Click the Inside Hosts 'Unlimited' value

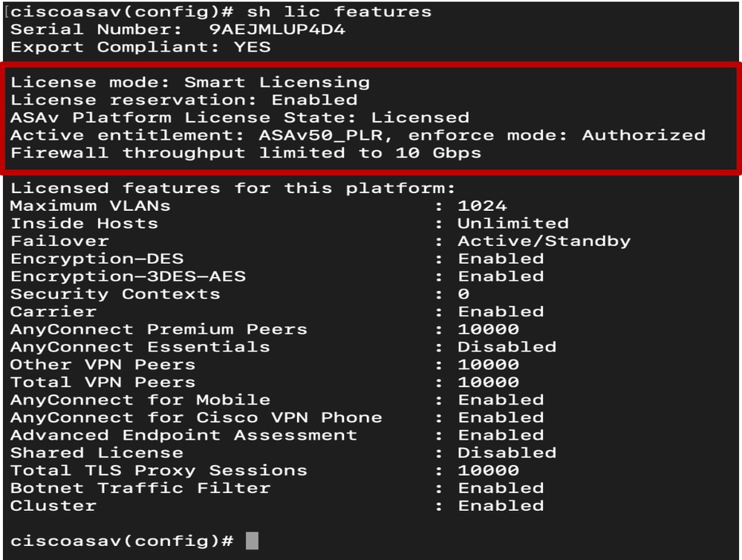[x=513, y=224]
